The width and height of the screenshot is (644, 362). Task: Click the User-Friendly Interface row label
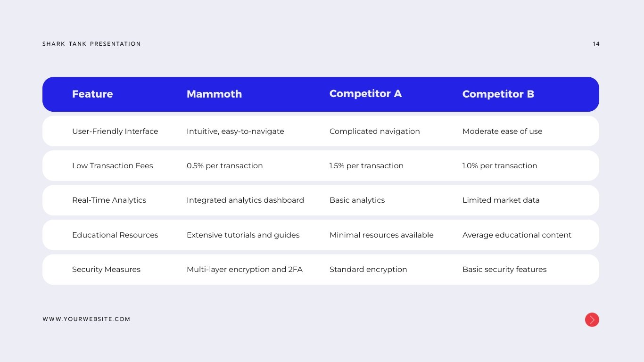click(115, 132)
